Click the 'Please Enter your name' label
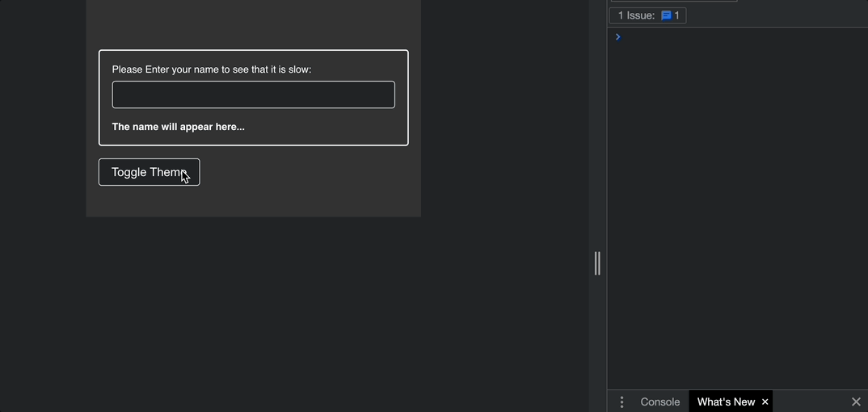The width and height of the screenshot is (868, 412). point(211,69)
